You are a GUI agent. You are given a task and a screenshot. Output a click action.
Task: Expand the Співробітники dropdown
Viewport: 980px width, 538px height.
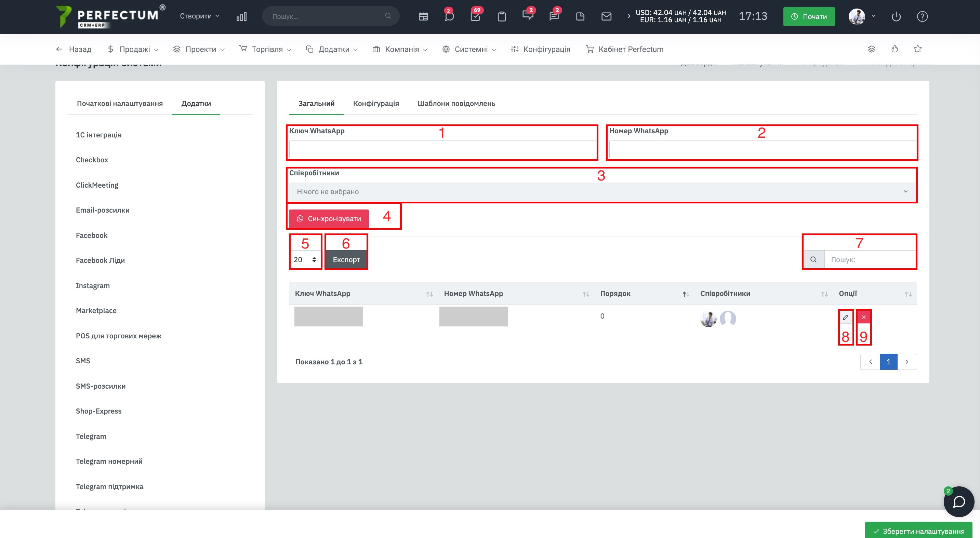[x=602, y=192]
